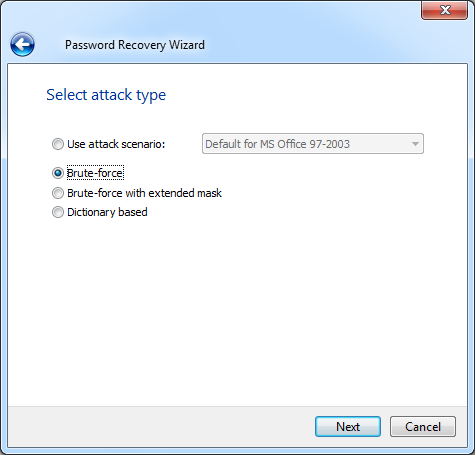Cancel the wizard with Cancel button
This screenshot has width=475, height=455.
click(423, 426)
